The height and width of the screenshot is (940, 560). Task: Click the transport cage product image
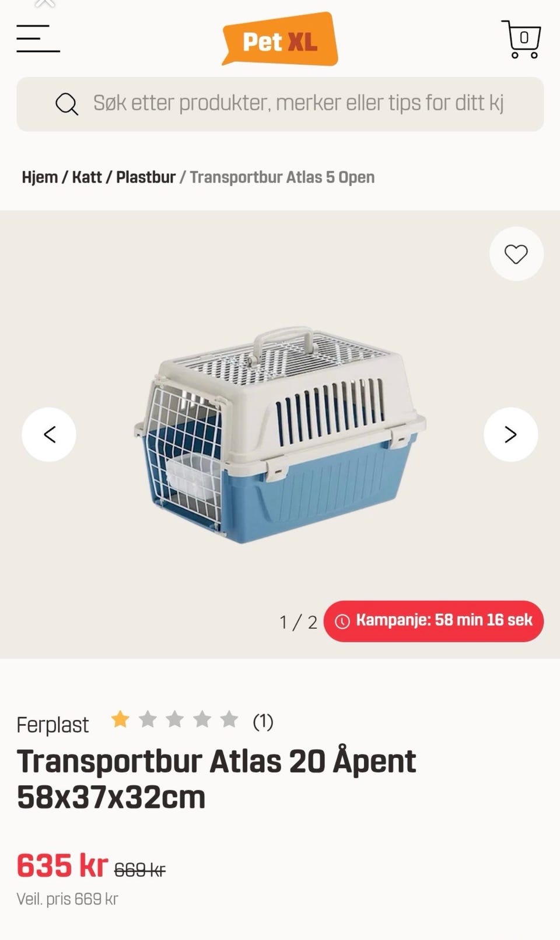pos(279,435)
